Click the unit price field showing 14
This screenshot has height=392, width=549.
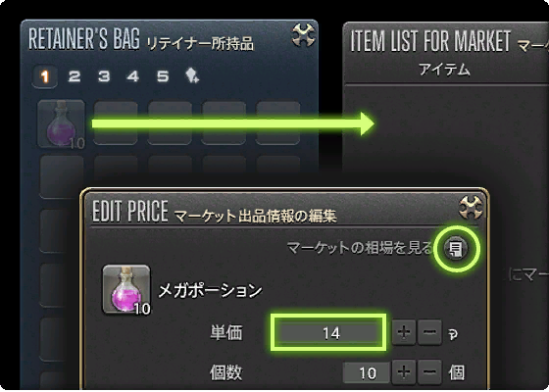tap(328, 332)
